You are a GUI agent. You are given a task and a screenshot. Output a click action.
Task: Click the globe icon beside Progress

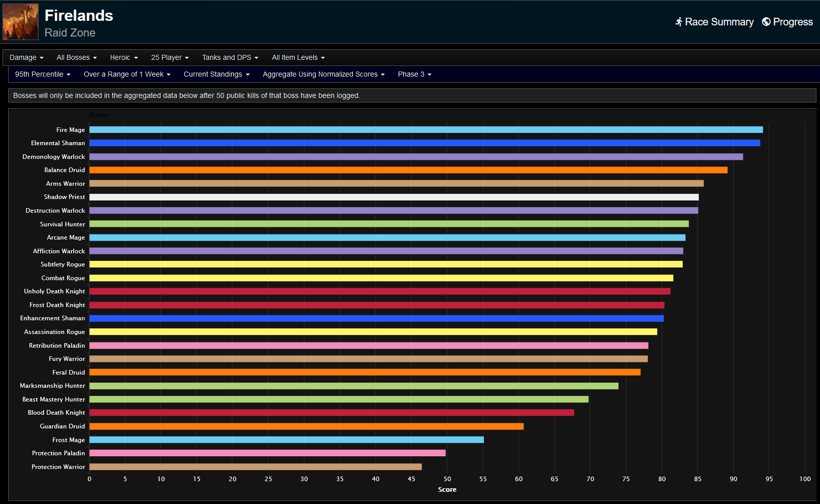click(x=766, y=22)
